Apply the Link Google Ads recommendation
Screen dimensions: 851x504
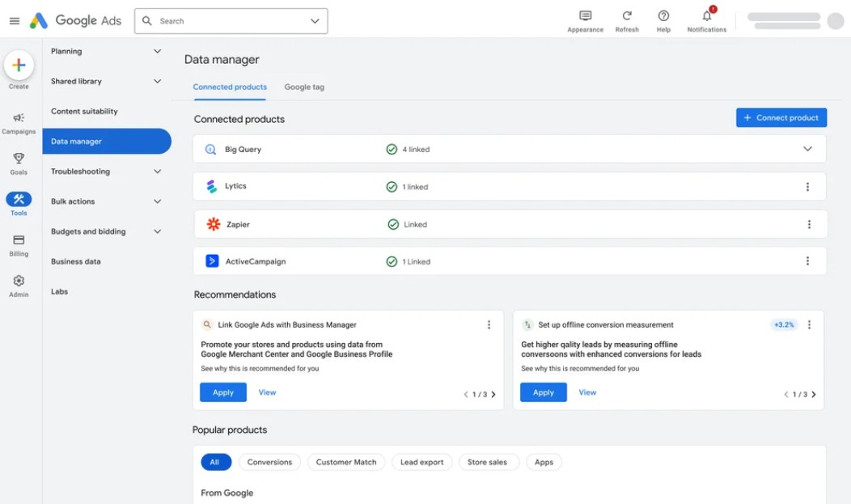pyautogui.click(x=223, y=392)
